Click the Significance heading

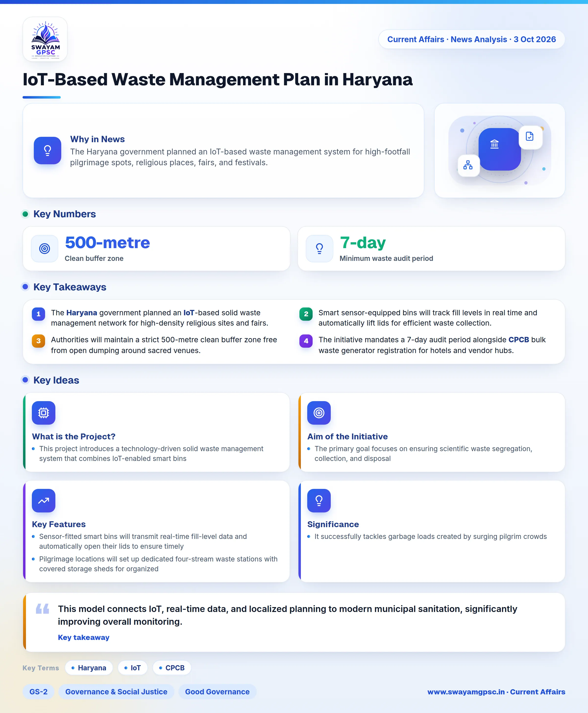[333, 524]
